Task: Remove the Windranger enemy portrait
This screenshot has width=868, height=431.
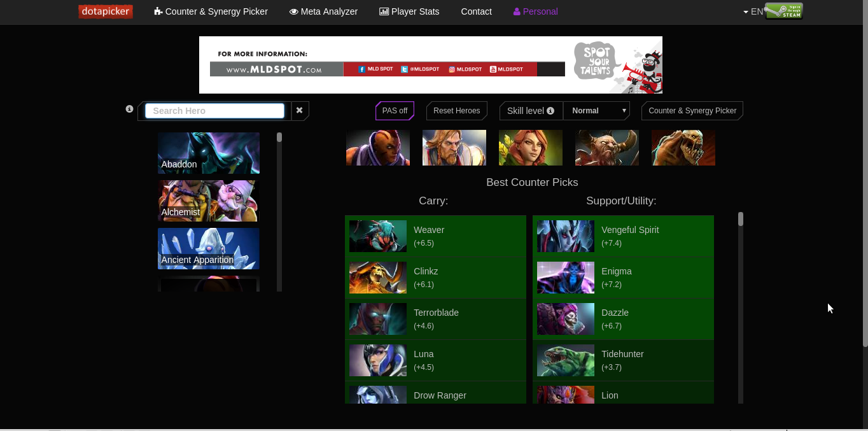Action: point(531,148)
